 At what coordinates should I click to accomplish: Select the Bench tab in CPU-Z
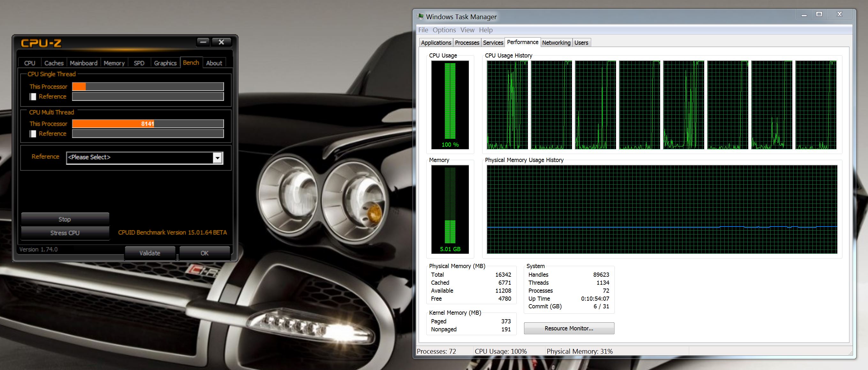[191, 62]
